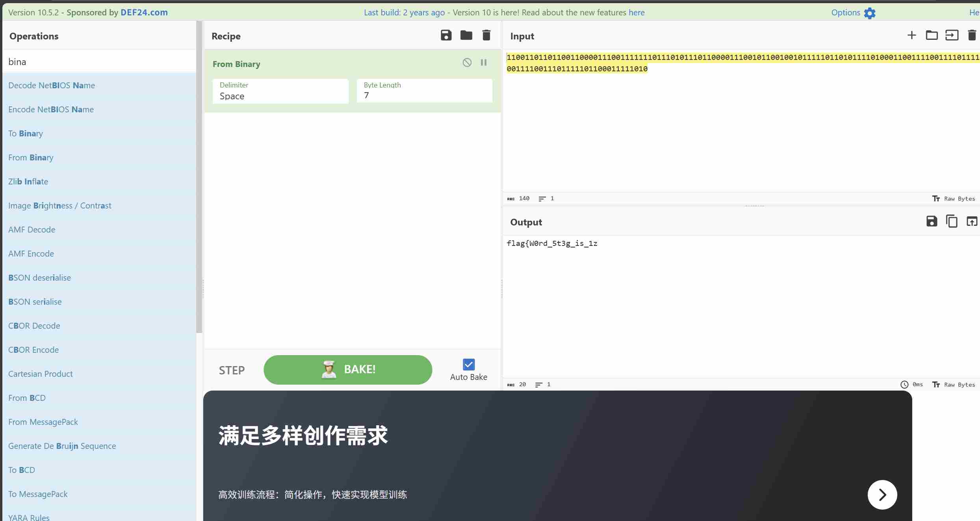
Task: Clear the recipe with trash icon
Action: pos(486,35)
